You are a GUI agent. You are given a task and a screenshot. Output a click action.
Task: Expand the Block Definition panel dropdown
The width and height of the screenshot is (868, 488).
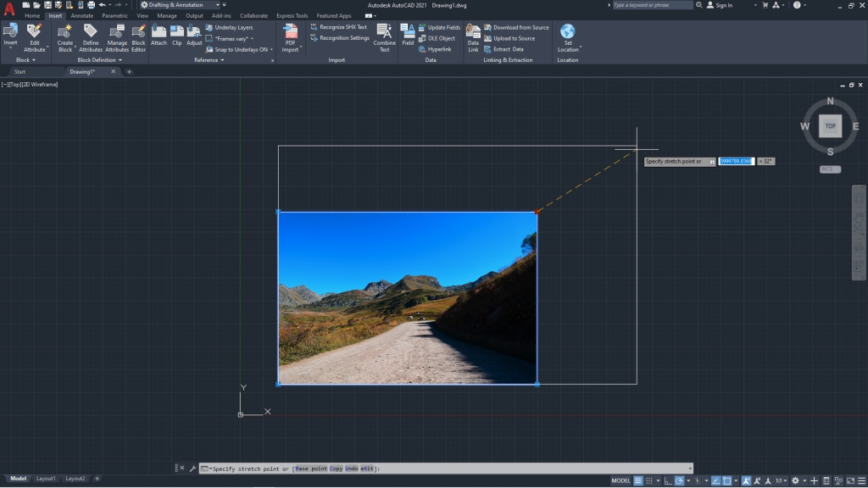(x=120, y=60)
